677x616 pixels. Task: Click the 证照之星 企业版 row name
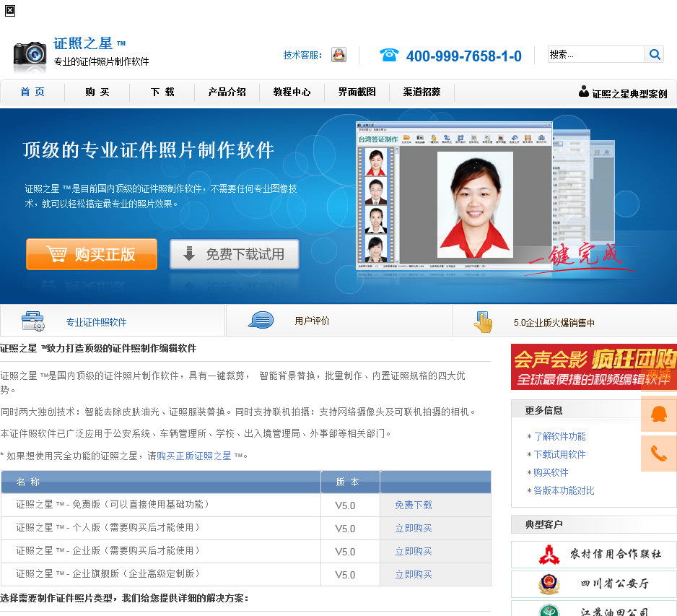pyautogui.click(x=108, y=551)
